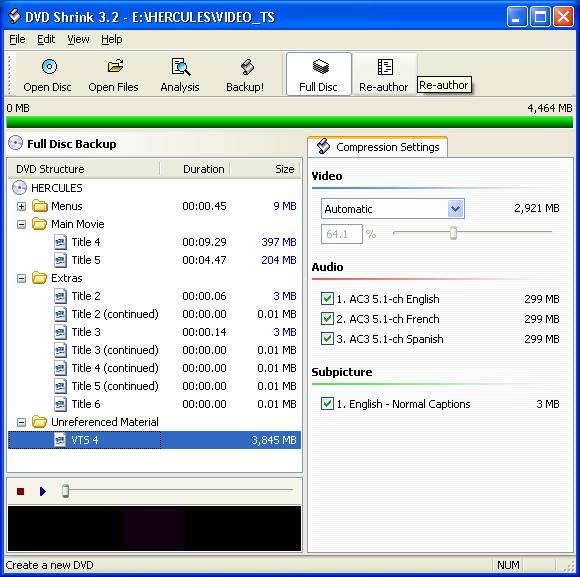
Task: Click the Unreferenced Material folder icon
Action: click(x=40, y=422)
